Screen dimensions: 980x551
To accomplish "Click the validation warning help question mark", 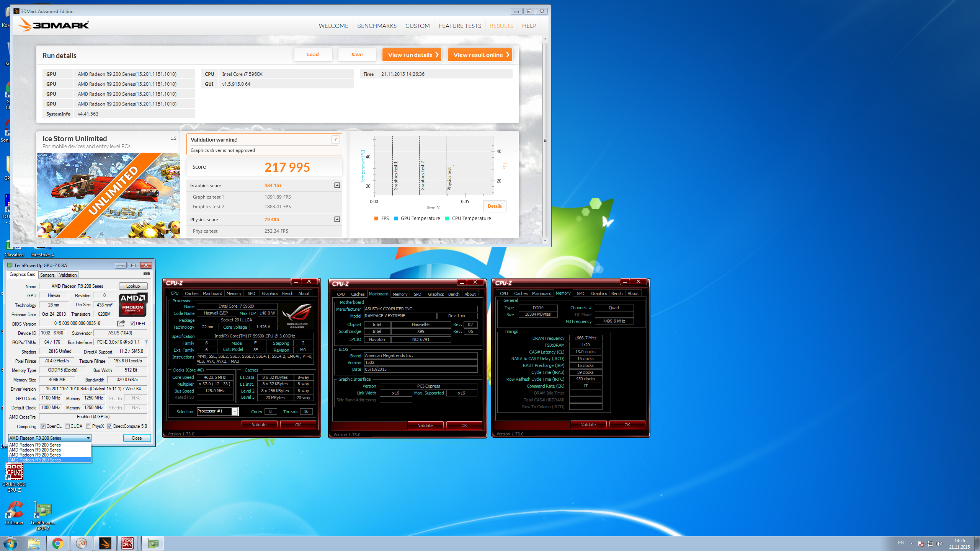I will (335, 140).
